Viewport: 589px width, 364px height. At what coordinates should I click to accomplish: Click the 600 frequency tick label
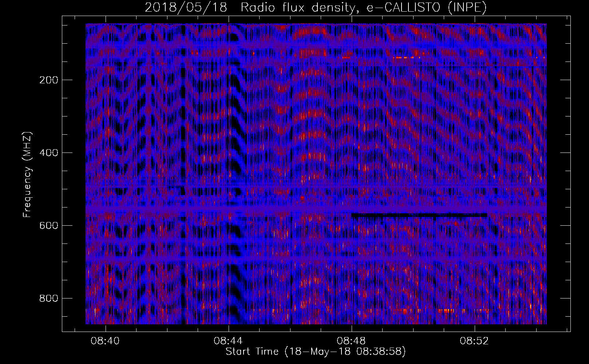[48, 225]
